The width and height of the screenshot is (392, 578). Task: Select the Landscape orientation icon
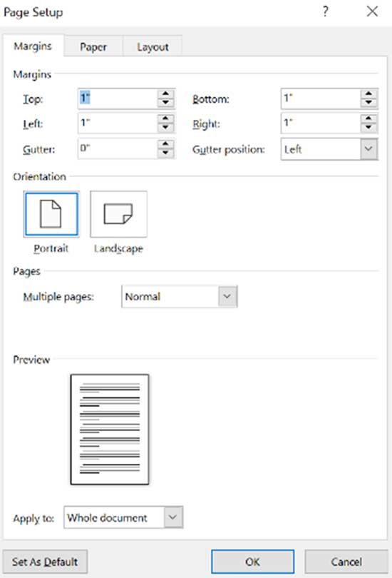pos(118,214)
